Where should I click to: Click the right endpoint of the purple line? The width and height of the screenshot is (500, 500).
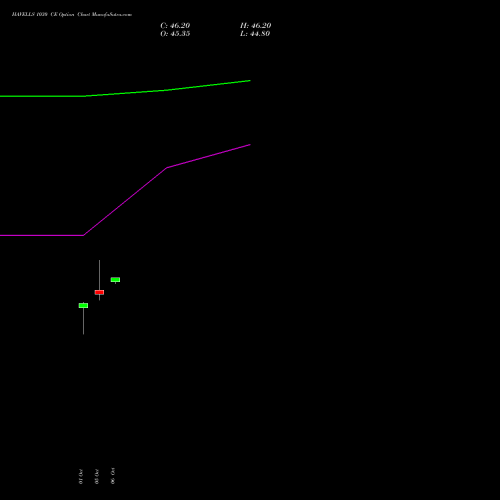(250, 145)
